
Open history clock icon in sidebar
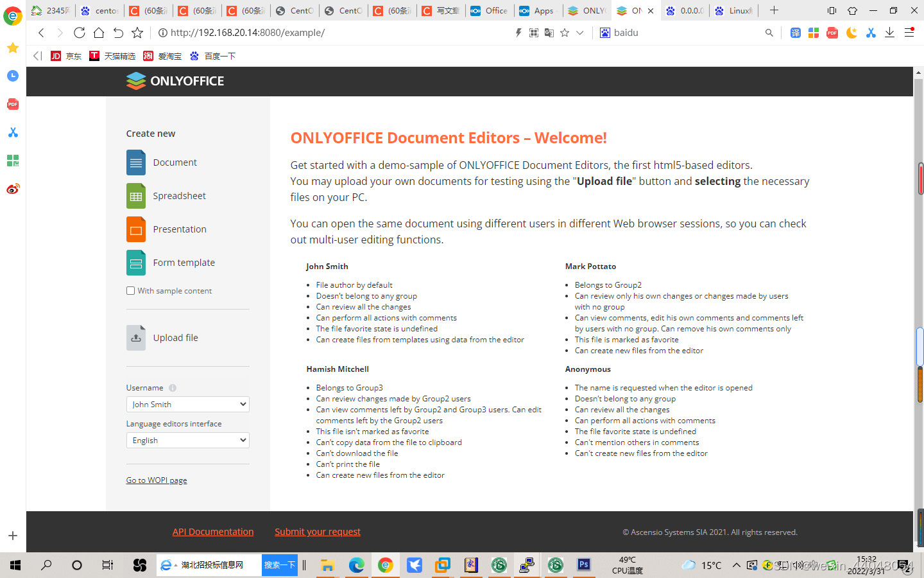click(x=13, y=76)
